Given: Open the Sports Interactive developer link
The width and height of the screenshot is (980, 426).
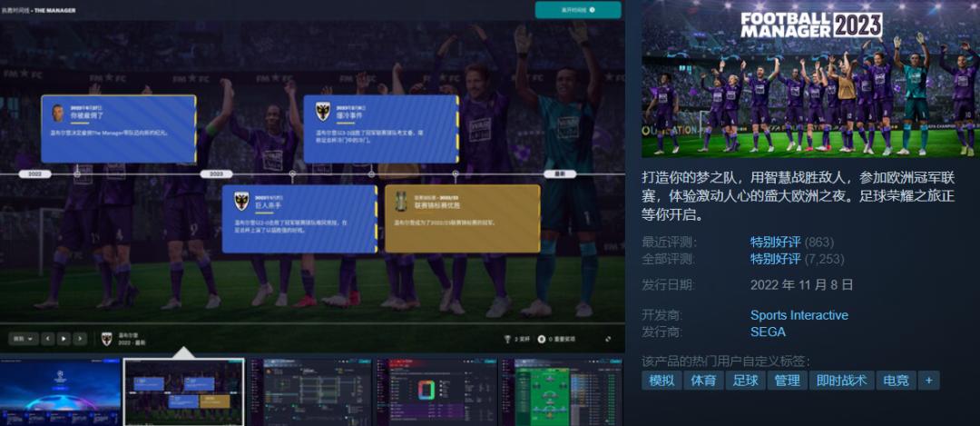Looking at the screenshot, I should point(799,315).
